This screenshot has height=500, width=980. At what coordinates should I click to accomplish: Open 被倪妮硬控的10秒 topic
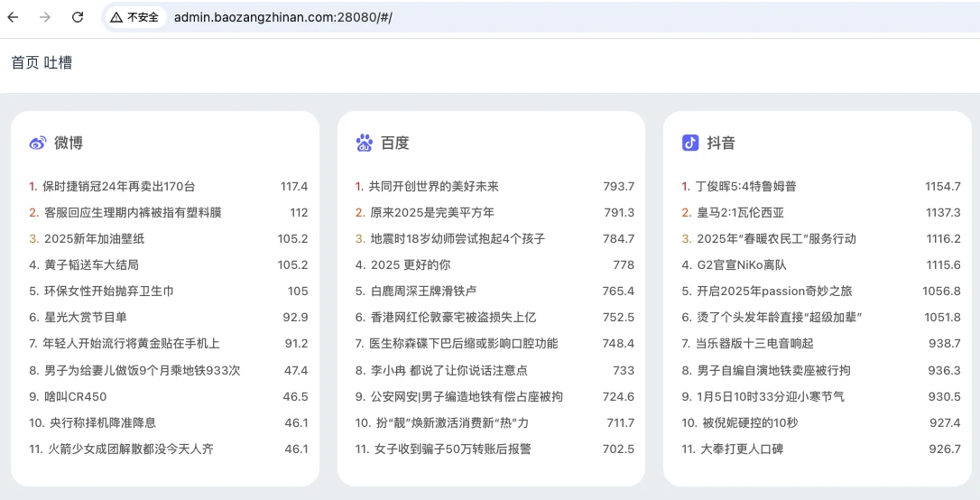(x=750, y=423)
